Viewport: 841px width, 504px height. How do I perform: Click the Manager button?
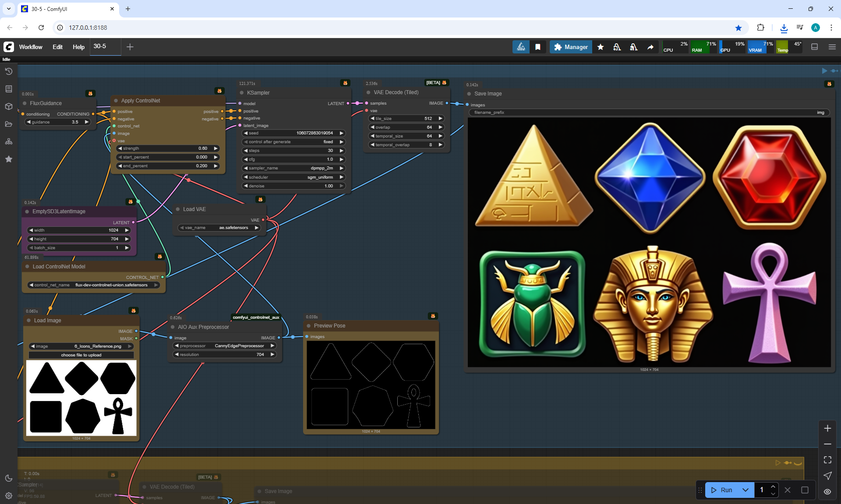click(571, 47)
